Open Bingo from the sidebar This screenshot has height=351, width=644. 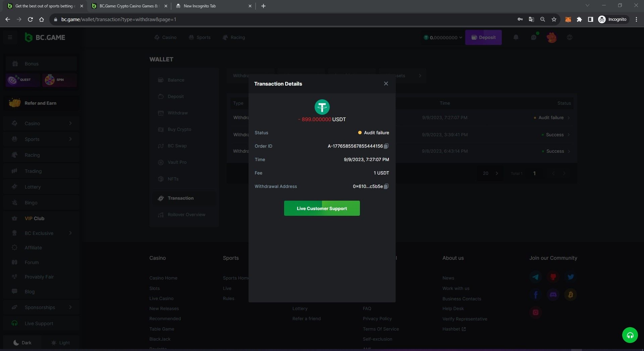[x=41, y=202]
